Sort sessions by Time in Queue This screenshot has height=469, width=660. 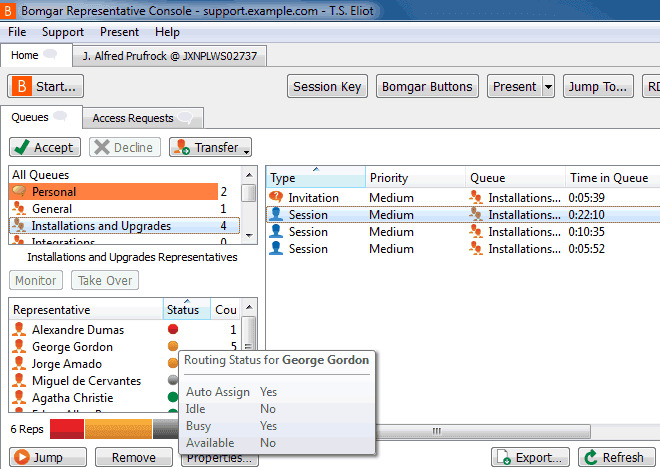[x=612, y=177]
